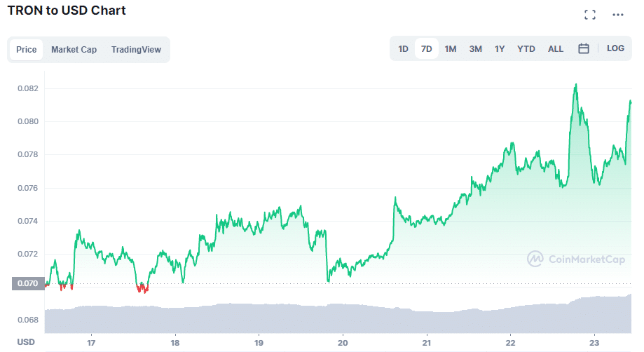Viewport: 644px width, 352px height.
Task: Click date label 17 on x-axis
Action: [x=91, y=343]
